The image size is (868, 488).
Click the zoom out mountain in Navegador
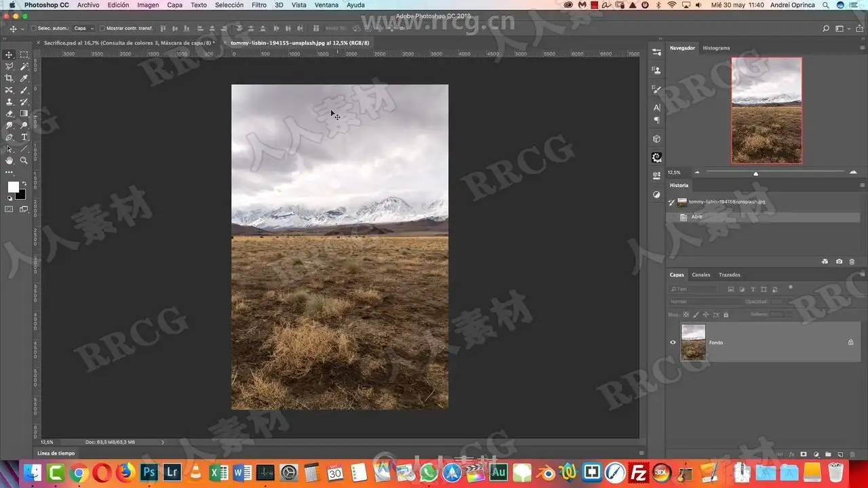696,172
